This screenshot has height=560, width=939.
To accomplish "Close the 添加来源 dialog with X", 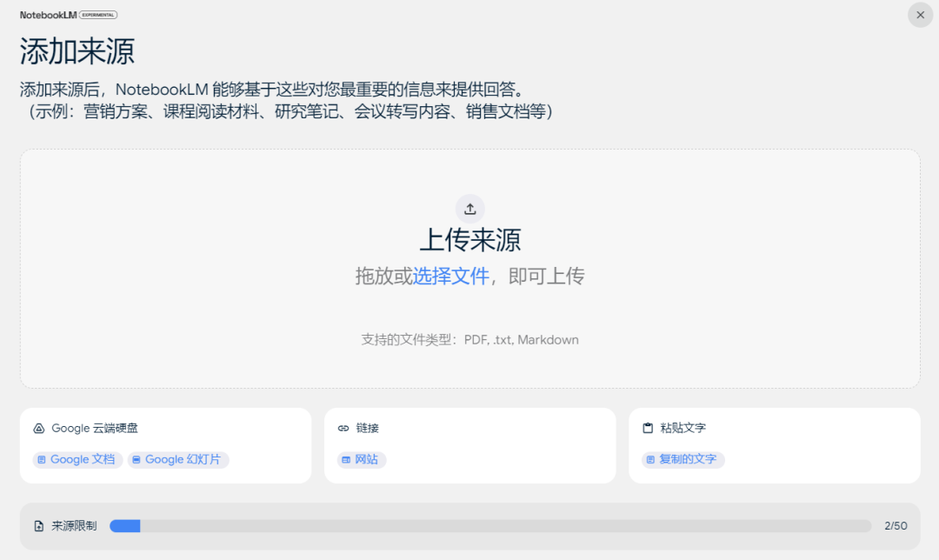I will coord(920,15).
